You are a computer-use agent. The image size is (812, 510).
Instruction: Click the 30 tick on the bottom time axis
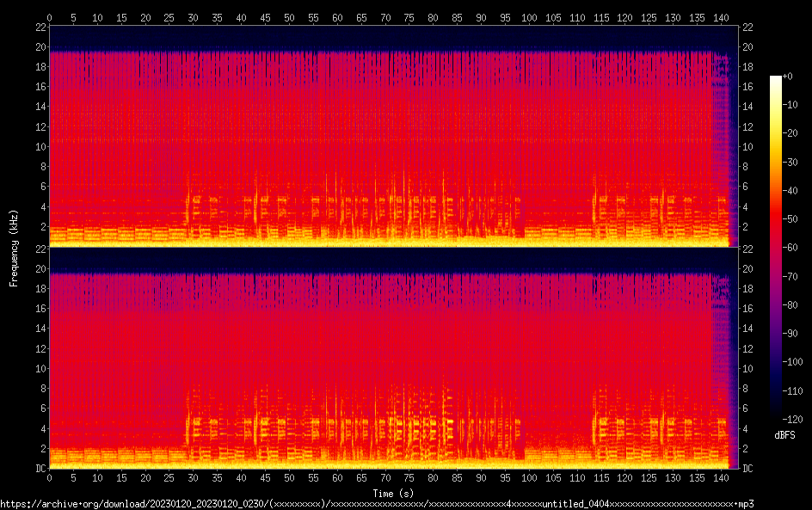194,478
